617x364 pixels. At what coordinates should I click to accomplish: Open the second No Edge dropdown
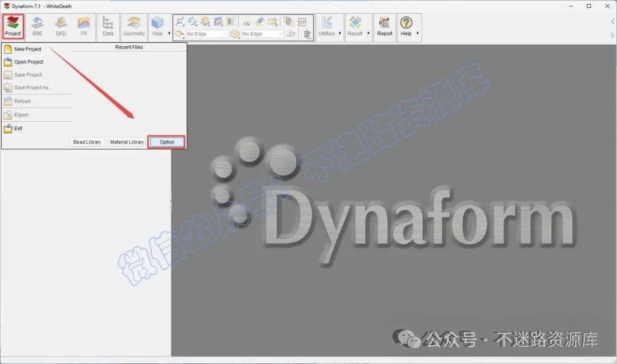tap(263, 34)
